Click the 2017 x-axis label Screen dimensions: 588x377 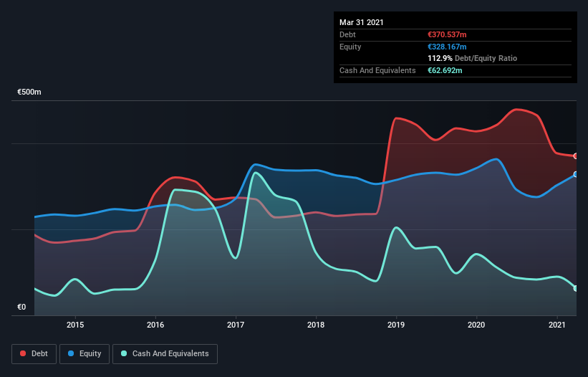pos(236,325)
